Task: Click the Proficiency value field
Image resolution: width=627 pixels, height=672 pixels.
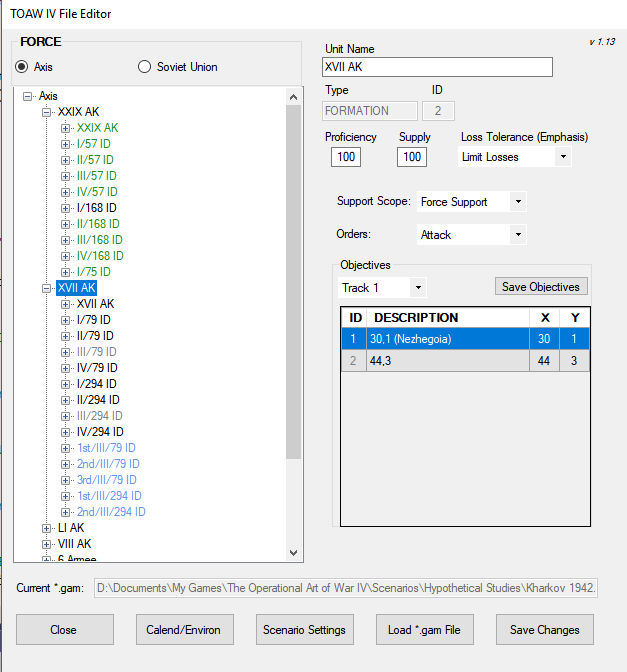Action: click(x=346, y=157)
